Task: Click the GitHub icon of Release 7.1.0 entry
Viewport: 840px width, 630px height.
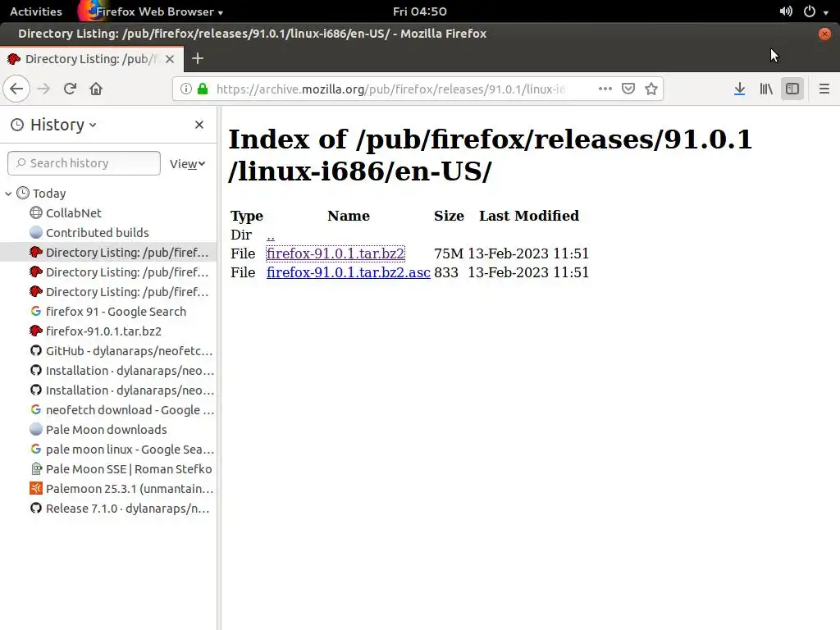Action: 36,509
